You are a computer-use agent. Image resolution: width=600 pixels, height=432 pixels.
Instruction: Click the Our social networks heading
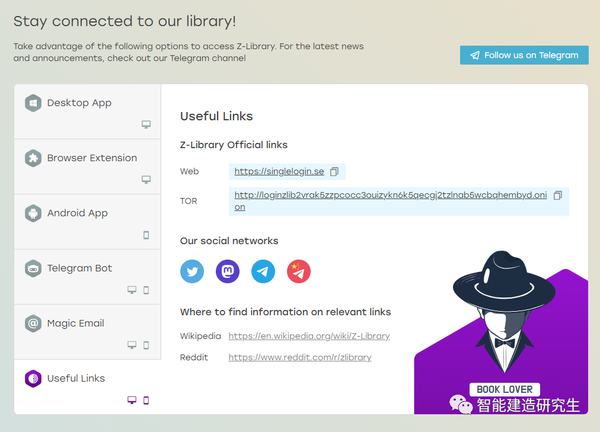(229, 241)
